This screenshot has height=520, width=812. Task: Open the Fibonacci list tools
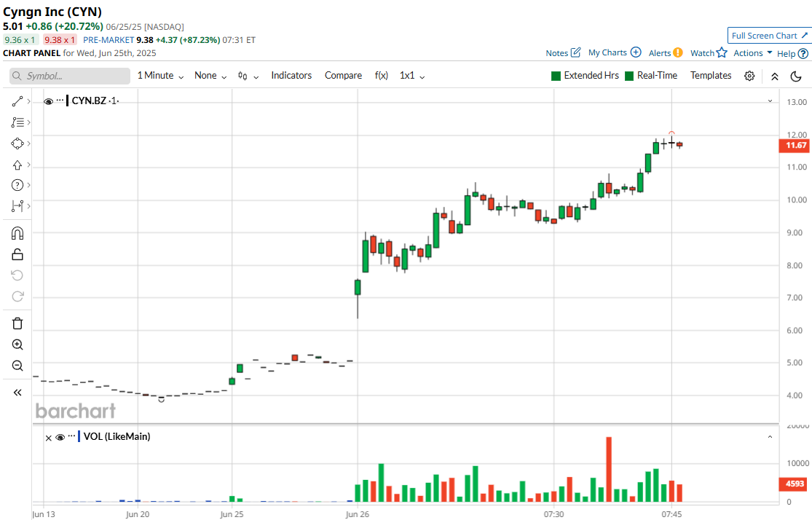17,122
